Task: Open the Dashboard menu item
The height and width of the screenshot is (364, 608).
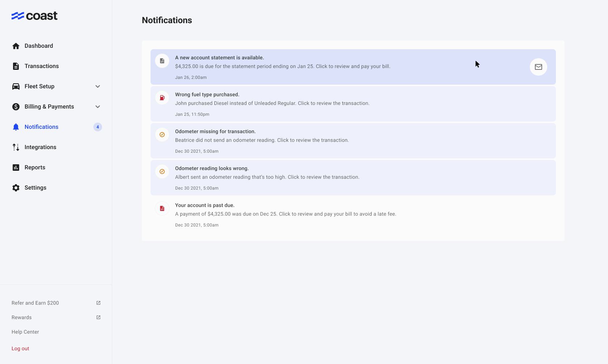Action: (39, 46)
